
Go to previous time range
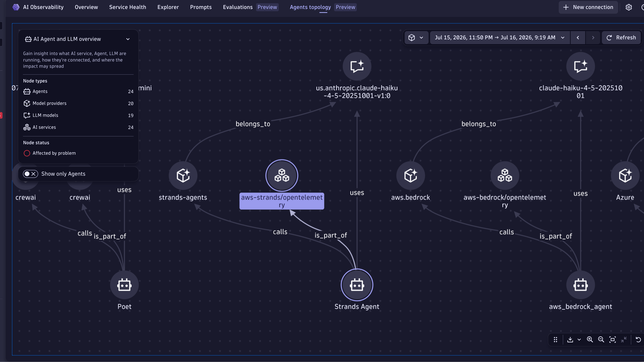click(578, 37)
